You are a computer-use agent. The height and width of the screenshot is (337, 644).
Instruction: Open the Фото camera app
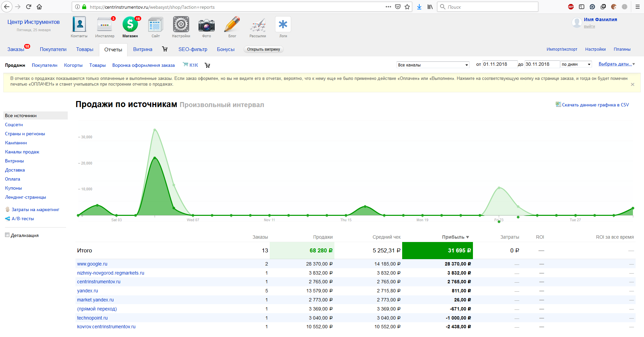click(x=206, y=25)
